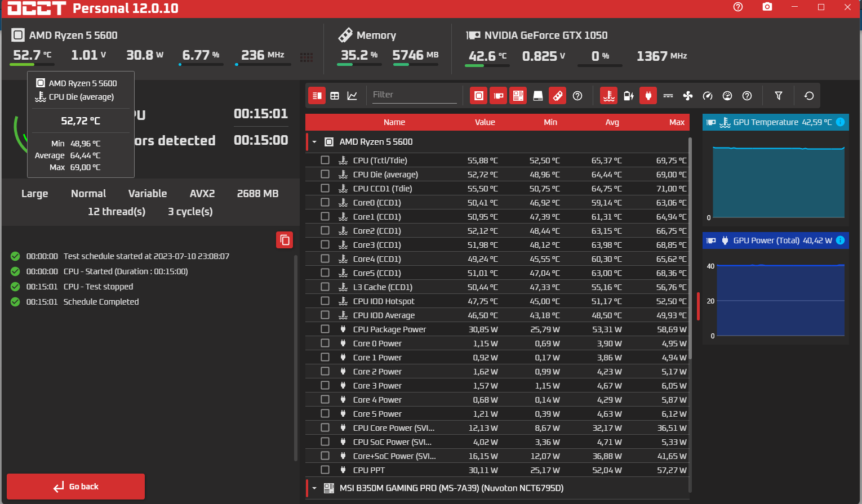862x504 pixels.
Task: Copy the test log with the red icon
Action: click(285, 240)
